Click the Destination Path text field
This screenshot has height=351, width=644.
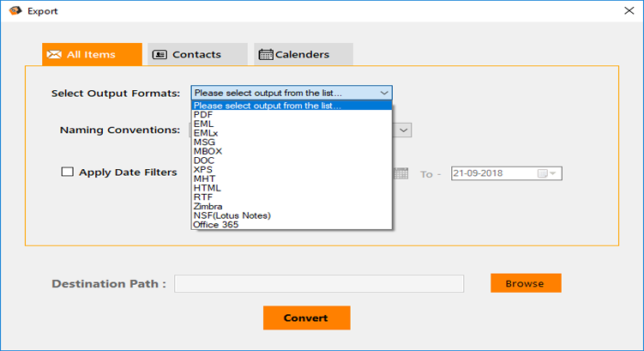[x=319, y=283]
